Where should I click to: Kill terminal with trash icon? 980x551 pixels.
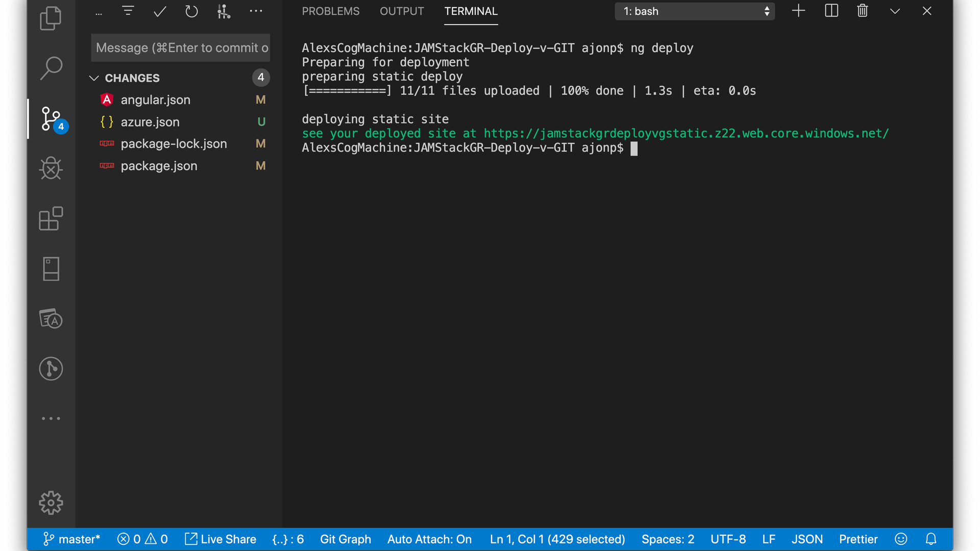pyautogui.click(x=863, y=11)
